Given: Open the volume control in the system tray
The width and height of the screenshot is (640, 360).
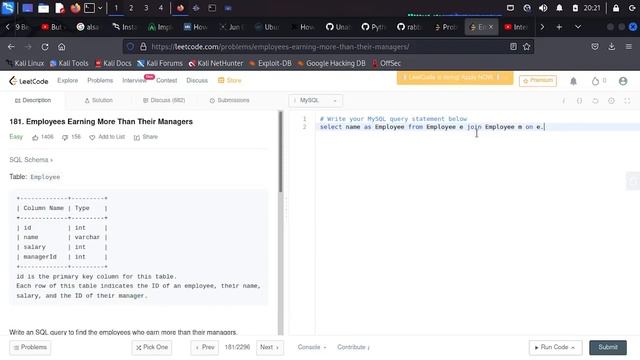Looking at the screenshot, I should 543,8.
